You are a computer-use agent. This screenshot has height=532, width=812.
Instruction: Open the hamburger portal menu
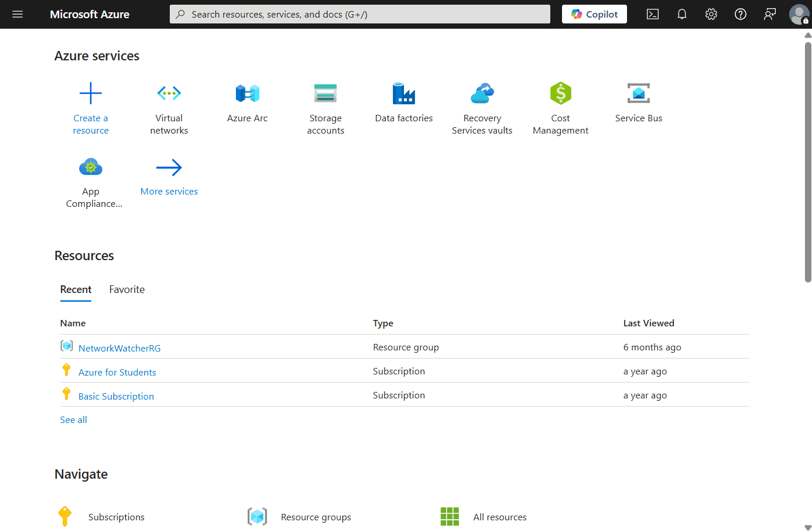coord(18,14)
